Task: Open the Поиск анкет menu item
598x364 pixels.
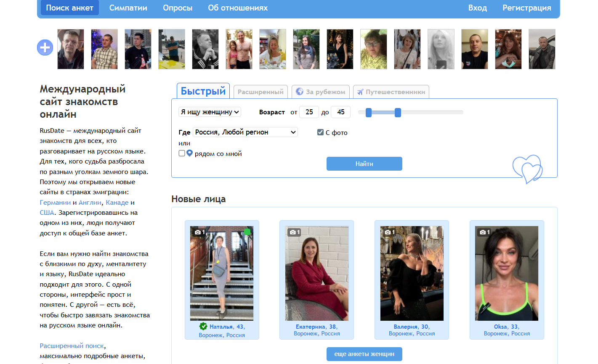Action: click(70, 8)
